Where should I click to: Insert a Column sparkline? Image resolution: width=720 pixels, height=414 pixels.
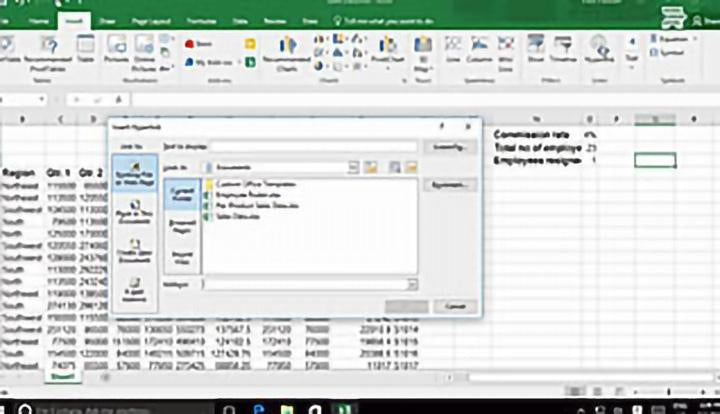(x=479, y=50)
